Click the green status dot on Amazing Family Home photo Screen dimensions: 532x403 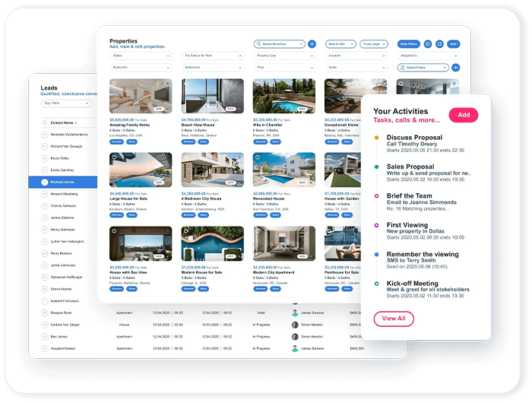(x=168, y=109)
